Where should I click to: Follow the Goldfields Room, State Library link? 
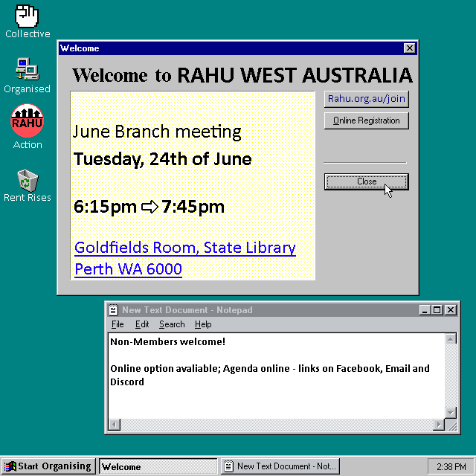(185, 248)
